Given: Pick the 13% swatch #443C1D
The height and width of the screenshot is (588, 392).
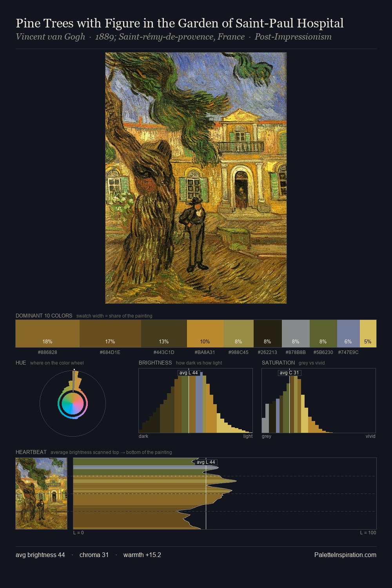Looking at the screenshot, I should (x=164, y=334).
